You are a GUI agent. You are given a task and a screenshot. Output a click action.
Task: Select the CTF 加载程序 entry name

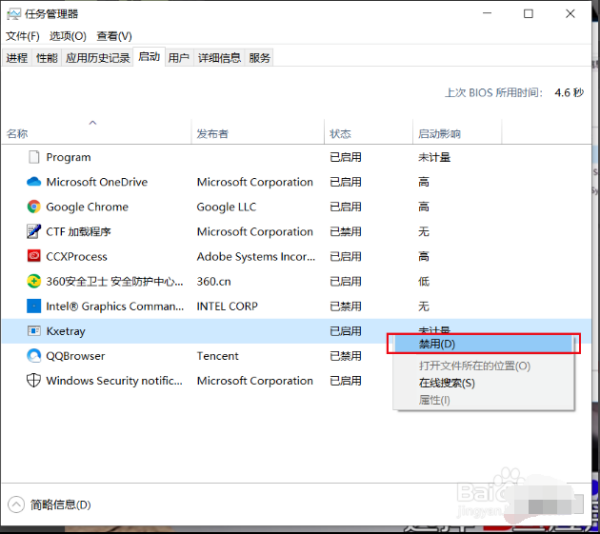click(x=78, y=231)
